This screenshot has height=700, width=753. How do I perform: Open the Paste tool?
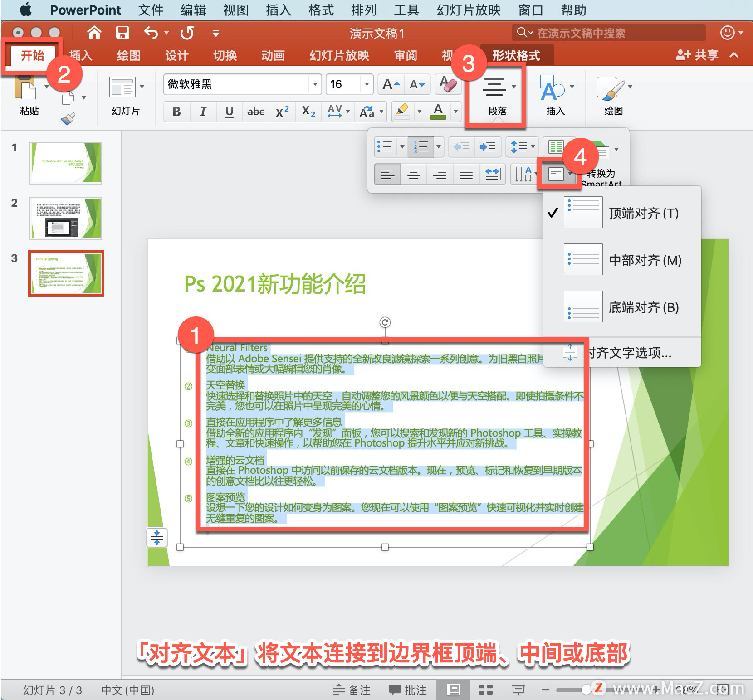point(26,87)
